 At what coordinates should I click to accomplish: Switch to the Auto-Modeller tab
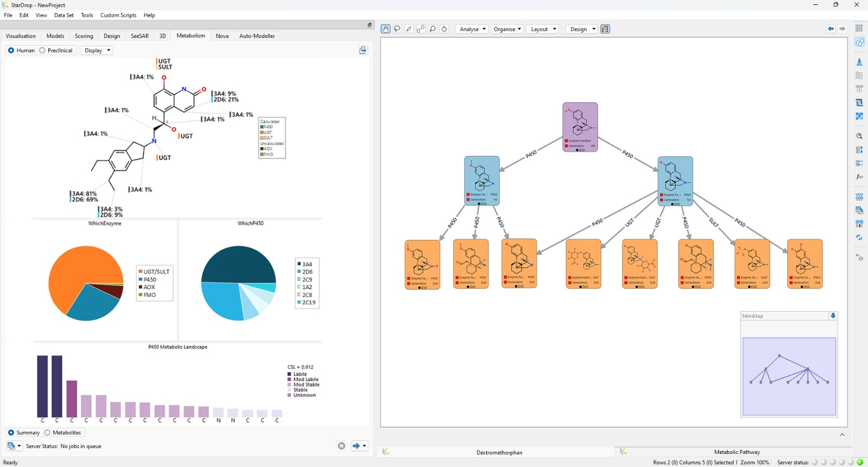[257, 36]
